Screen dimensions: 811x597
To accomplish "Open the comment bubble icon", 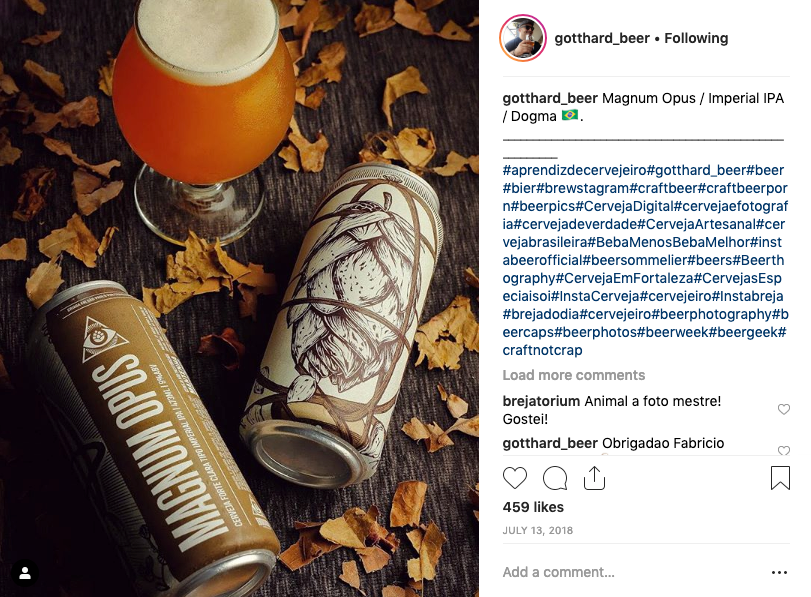I will [555, 478].
